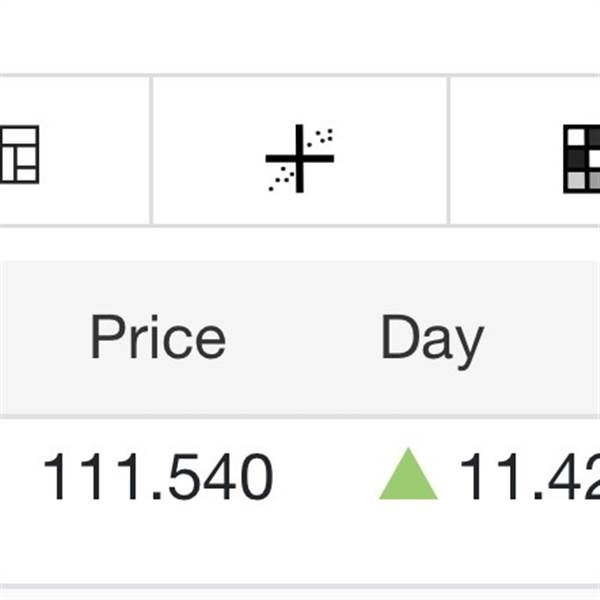Image resolution: width=600 pixels, height=600 pixels.
Task: Click the lower-left dots of scatter icon
Action: pos(281,178)
